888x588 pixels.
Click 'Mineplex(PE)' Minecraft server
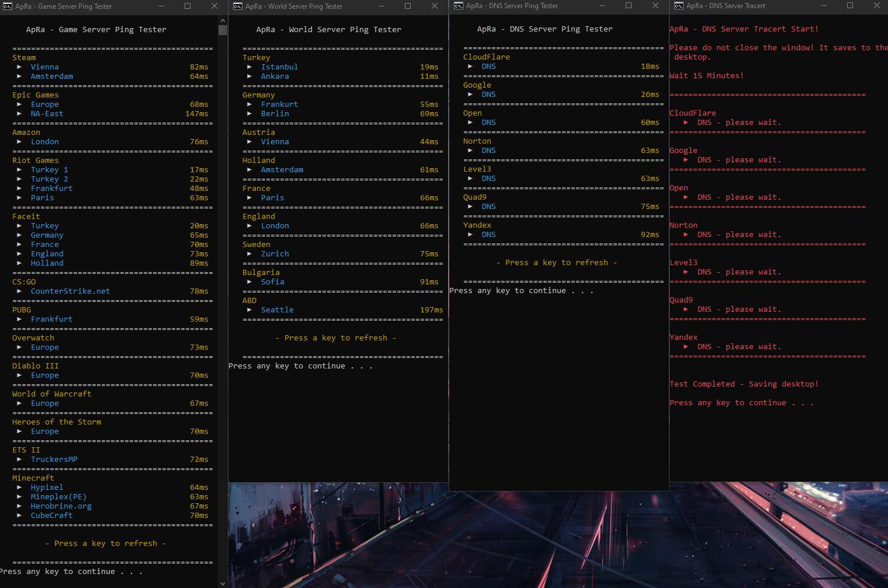click(x=59, y=497)
